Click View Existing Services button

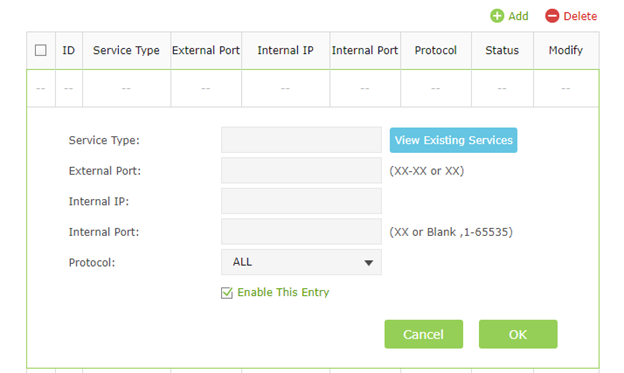point(453,140)
